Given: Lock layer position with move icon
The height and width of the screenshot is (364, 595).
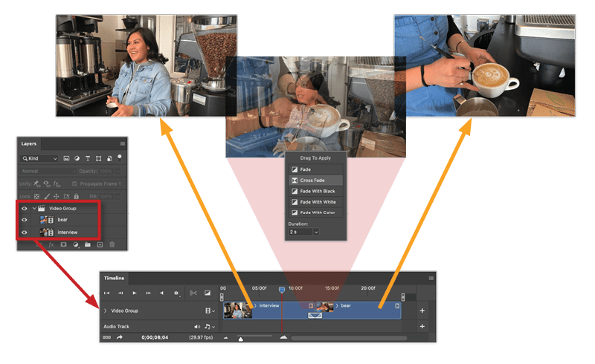Looking at the screenshot, I should point(57,196).
